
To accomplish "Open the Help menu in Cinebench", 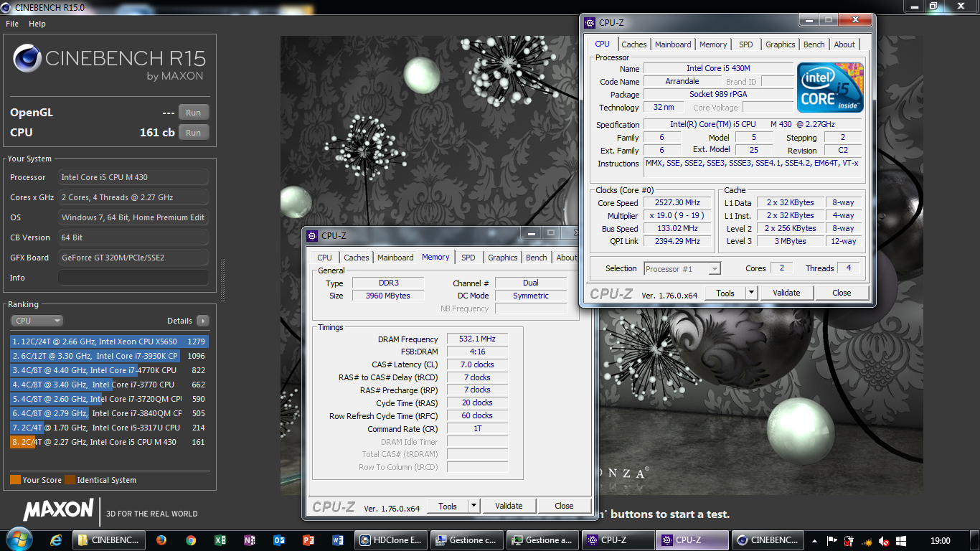I will (x=37, y=24).
